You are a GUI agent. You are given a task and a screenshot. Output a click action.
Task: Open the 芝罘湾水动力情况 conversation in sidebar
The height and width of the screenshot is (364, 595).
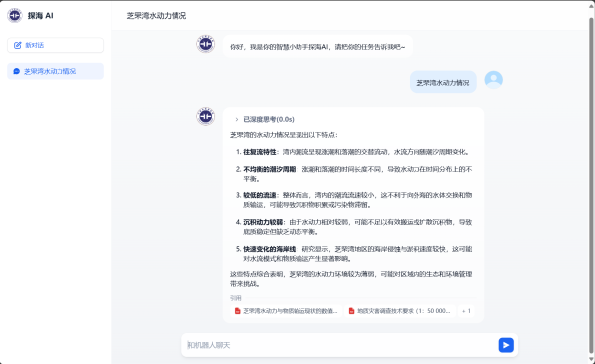[x=56, y=71]
